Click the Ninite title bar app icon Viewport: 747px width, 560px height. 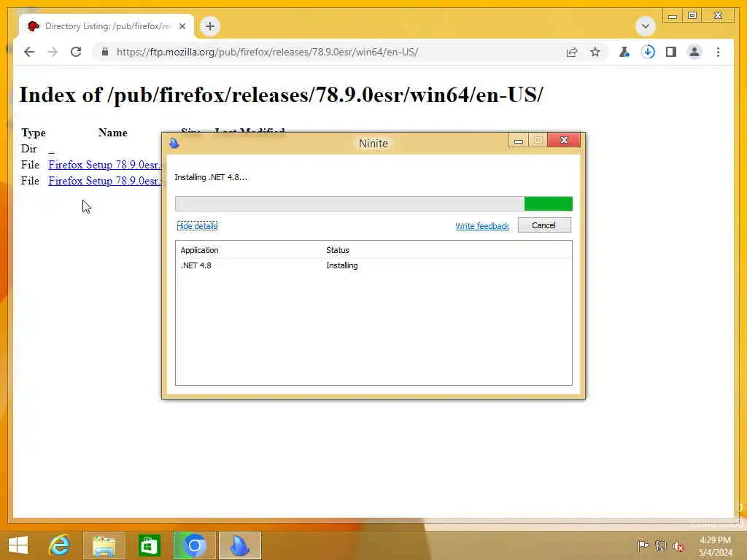click(x=174, y=143)
